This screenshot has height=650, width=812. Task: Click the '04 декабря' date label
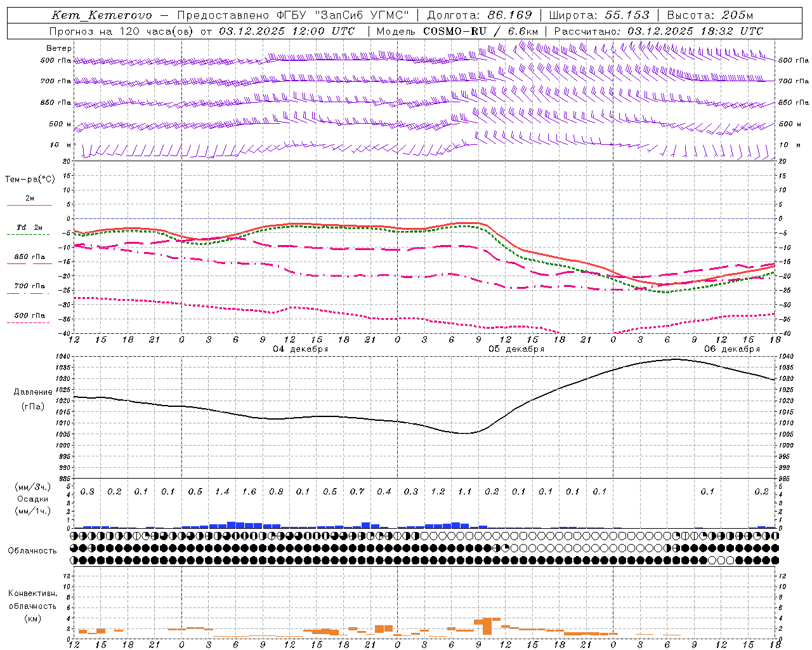[x=300, y=349]
